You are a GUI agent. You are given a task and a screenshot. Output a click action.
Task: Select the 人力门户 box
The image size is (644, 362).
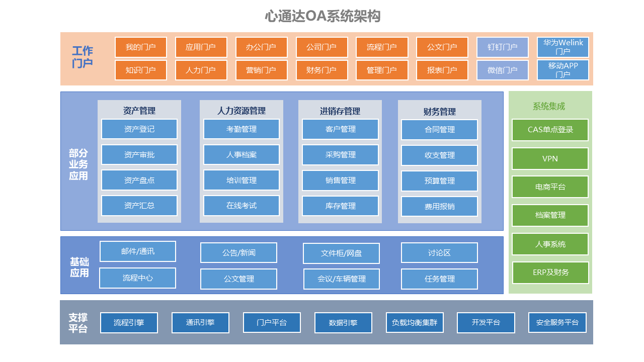[201, 70]
